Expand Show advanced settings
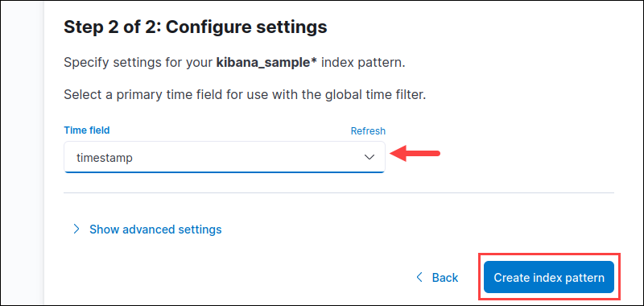This screenshot has width=644, height=306. point(155,229)
